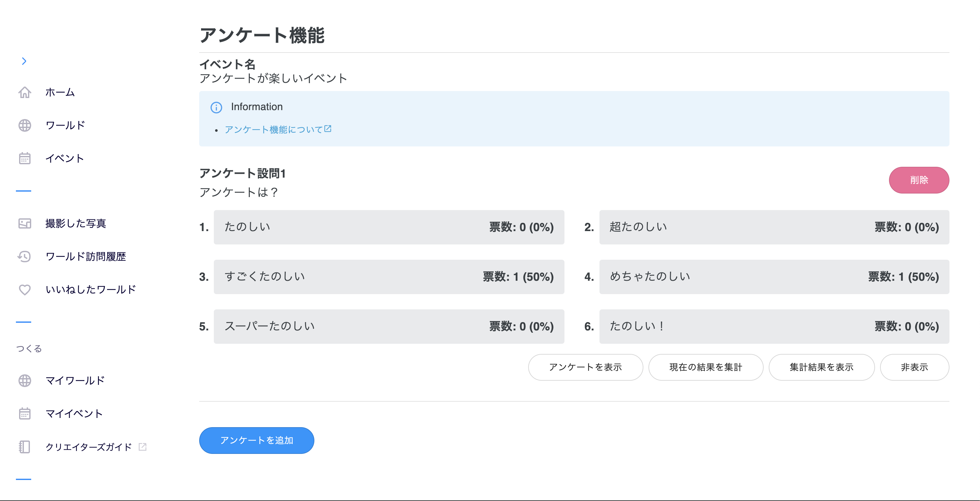Screen dimensions: 980x501
Task: Open the 撮影した写真 photo icon
Action: (25, 223)
